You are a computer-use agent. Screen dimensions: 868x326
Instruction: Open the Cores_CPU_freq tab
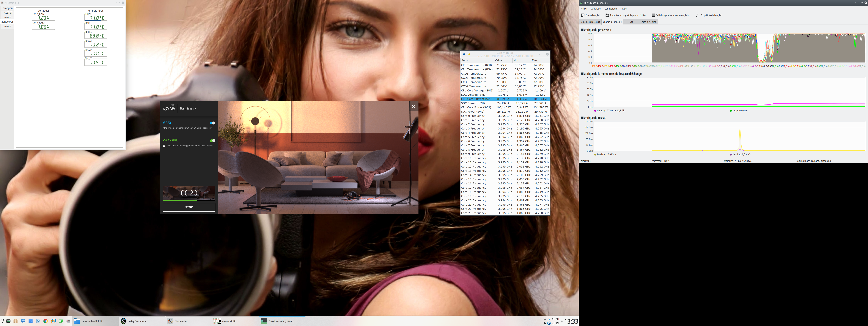[x=648, y=22]
